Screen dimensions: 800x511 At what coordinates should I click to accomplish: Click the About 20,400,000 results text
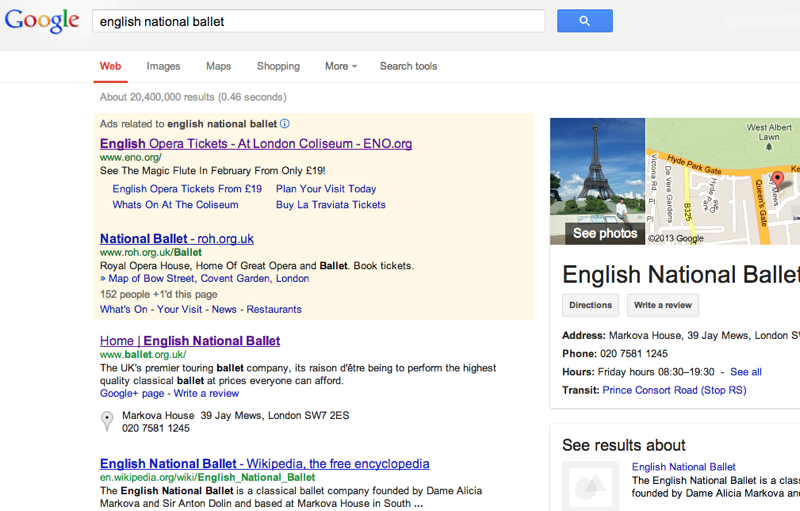pos(193,97)
